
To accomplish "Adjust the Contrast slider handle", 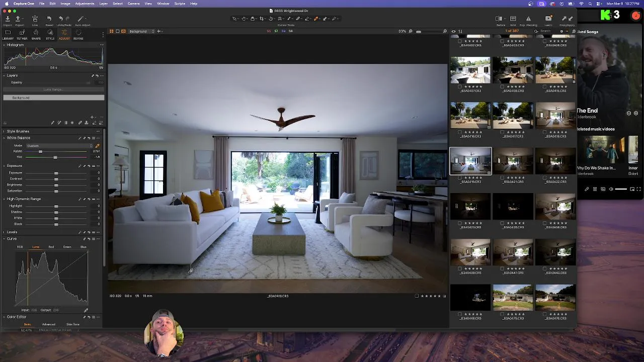I will coord(56,179).
